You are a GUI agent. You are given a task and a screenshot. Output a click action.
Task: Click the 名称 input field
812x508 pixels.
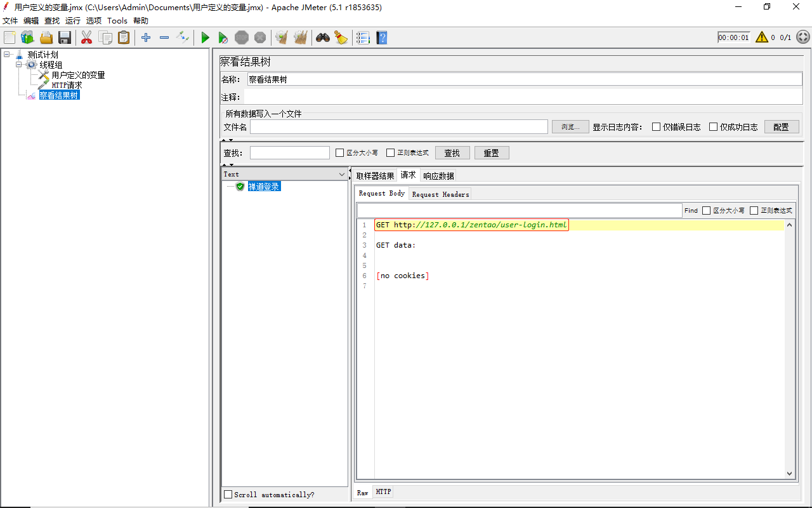coord(525,79)
